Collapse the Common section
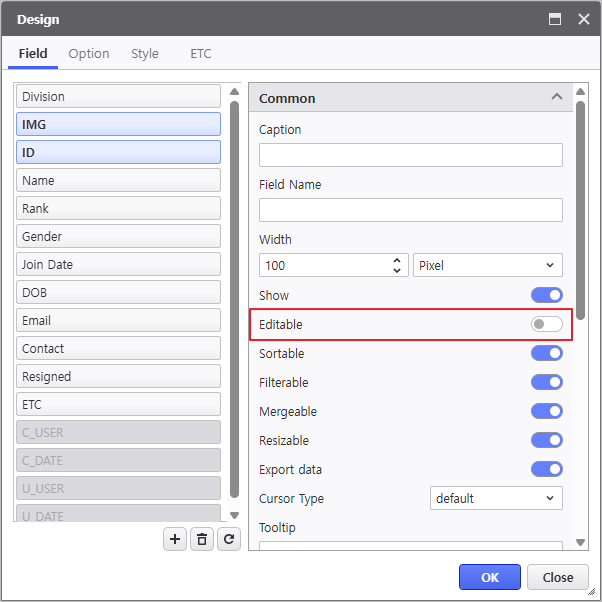The image size is (602, 602). pyautogui.click(x=556, y=98)
